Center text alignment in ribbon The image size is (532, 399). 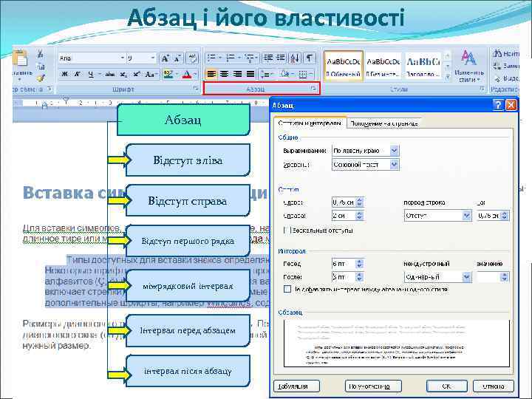225,74
